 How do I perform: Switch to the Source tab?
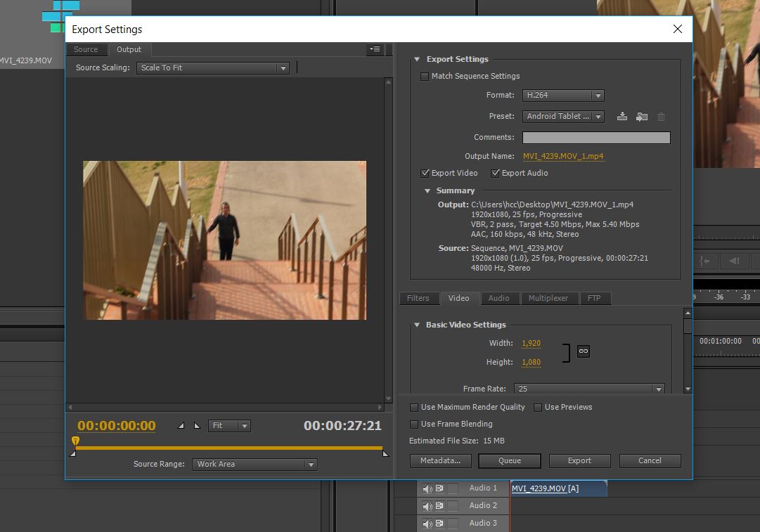pos(86,50)
